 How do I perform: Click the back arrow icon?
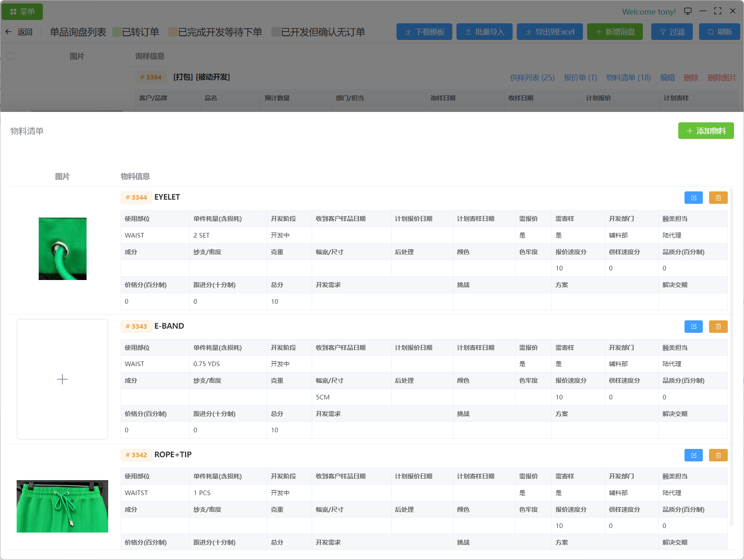(9, 32)
